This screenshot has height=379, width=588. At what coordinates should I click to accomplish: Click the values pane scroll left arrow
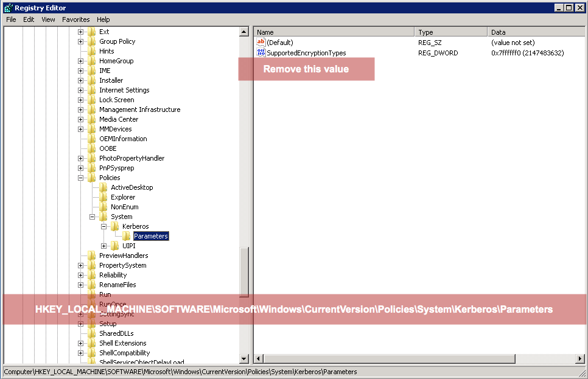coord(258,359)
